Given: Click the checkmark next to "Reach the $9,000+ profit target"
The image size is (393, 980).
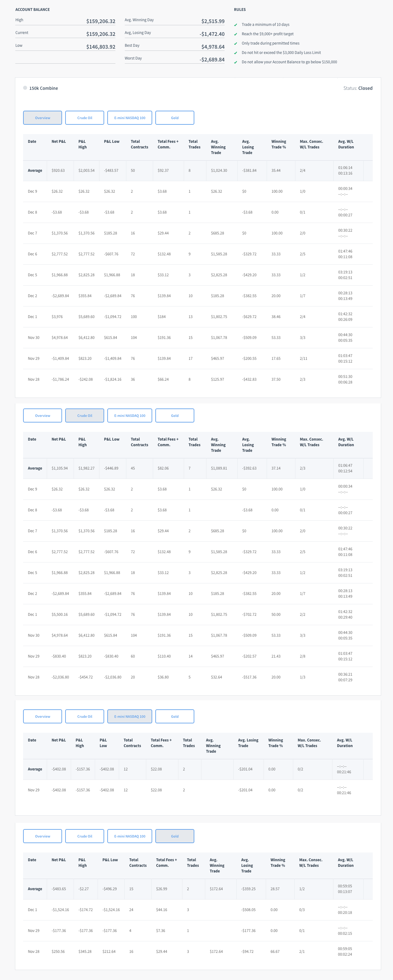Looking at the screenshot, I should click(235, 34).
